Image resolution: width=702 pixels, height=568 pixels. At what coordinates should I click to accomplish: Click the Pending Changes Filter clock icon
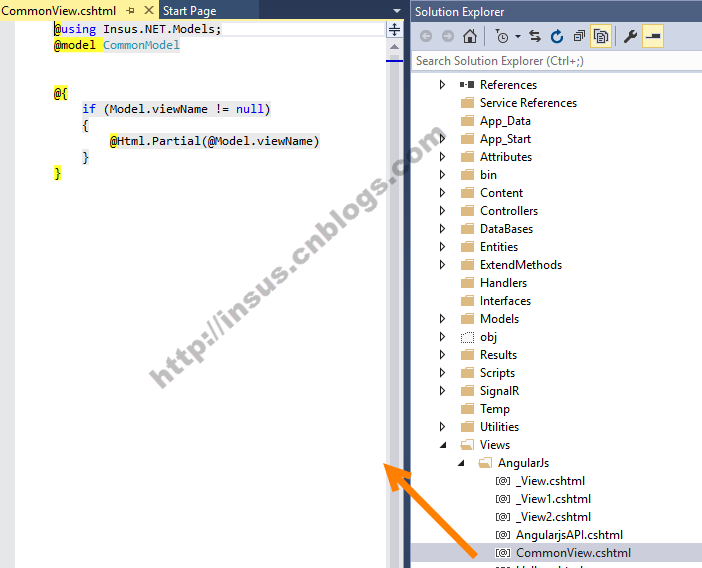pos(501,36)
